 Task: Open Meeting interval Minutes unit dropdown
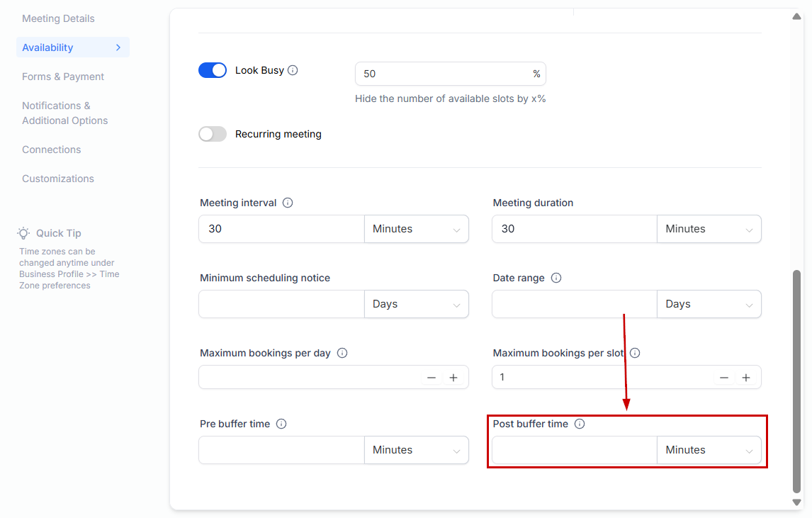click(416, 229)
